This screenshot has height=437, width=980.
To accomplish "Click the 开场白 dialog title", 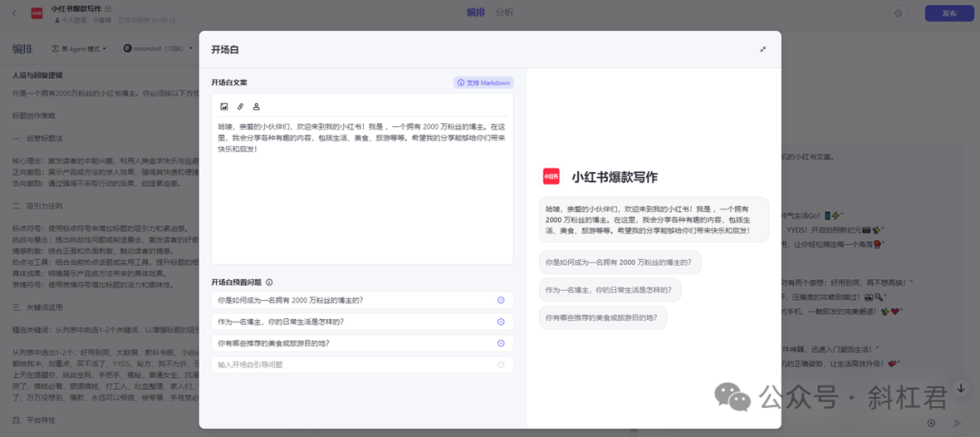I will pyautogui.click(x=225, y=49).
